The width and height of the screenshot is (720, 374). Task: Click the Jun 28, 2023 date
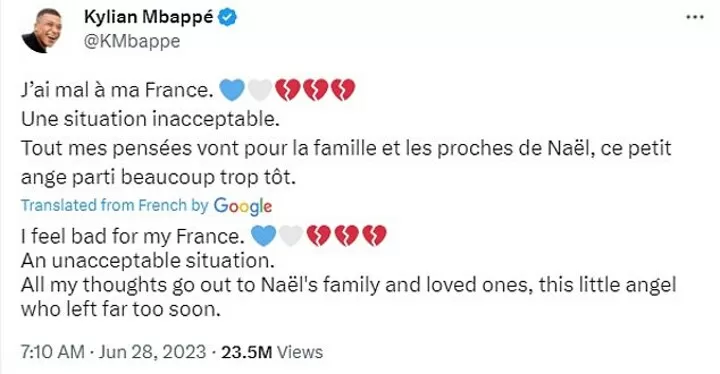(x=152, y=352)
